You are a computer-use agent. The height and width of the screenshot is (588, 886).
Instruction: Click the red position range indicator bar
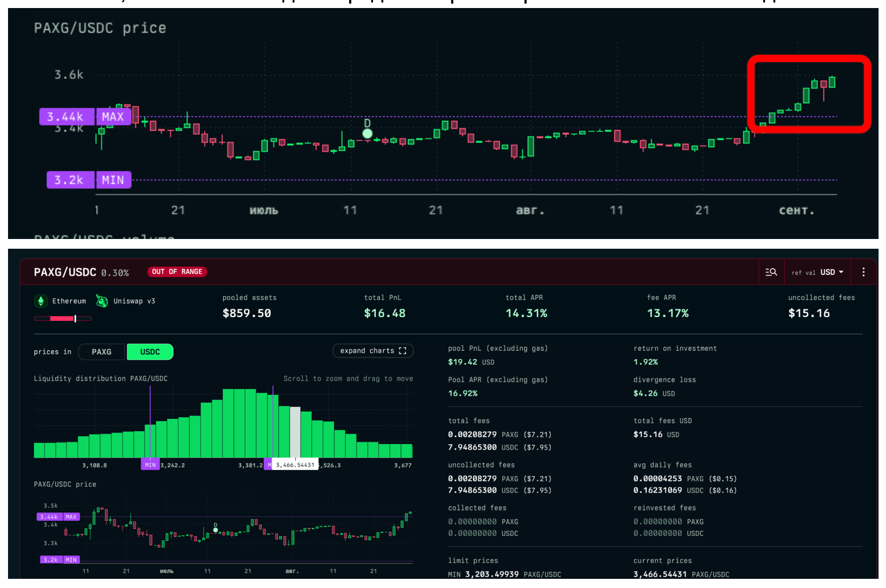click(62, 319)
